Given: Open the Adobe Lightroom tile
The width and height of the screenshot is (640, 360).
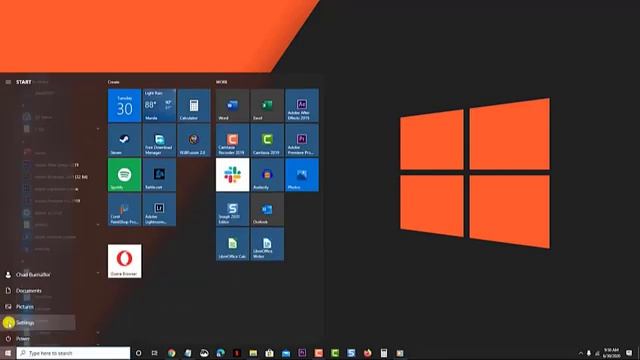Looking at the screenshot, I should tap(159, 209).
